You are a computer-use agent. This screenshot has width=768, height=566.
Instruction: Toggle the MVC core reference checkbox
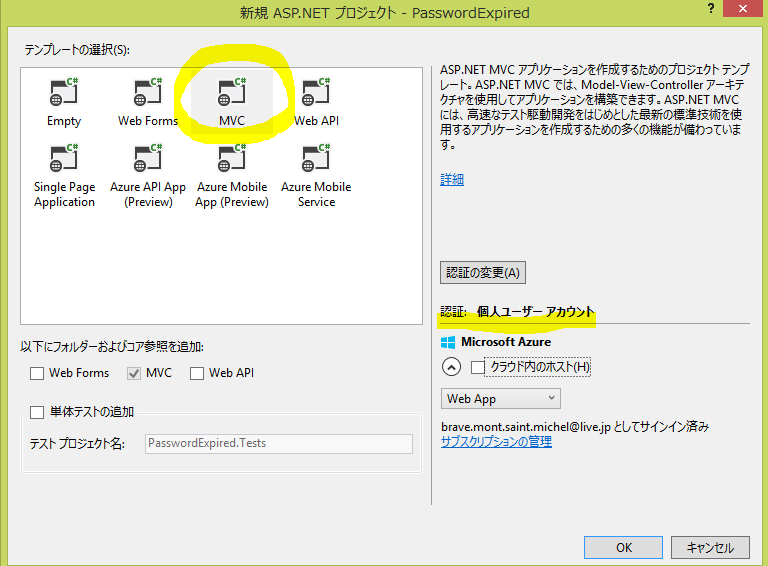point(134,374)
